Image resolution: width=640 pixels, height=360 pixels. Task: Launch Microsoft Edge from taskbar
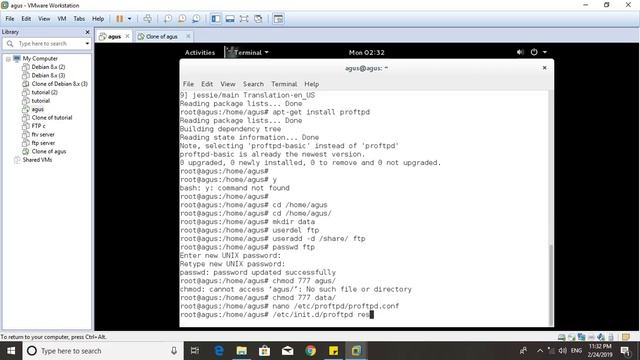[x=219, y=351]
